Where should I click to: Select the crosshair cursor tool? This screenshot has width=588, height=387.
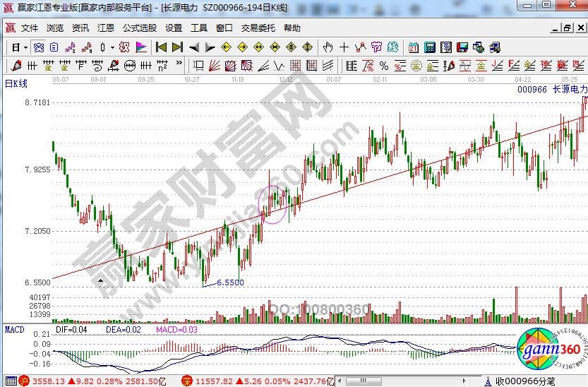tap(344, 47)
